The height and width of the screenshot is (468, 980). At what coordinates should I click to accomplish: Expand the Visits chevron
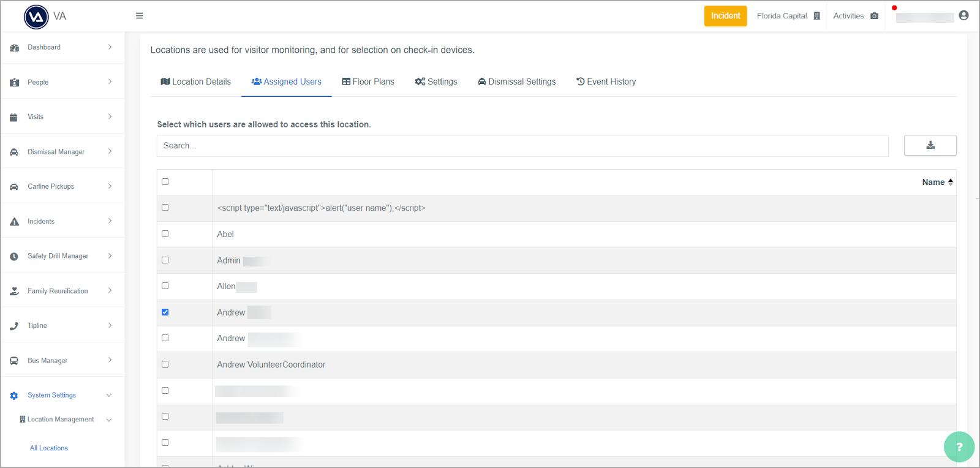(x=110, y=116)
